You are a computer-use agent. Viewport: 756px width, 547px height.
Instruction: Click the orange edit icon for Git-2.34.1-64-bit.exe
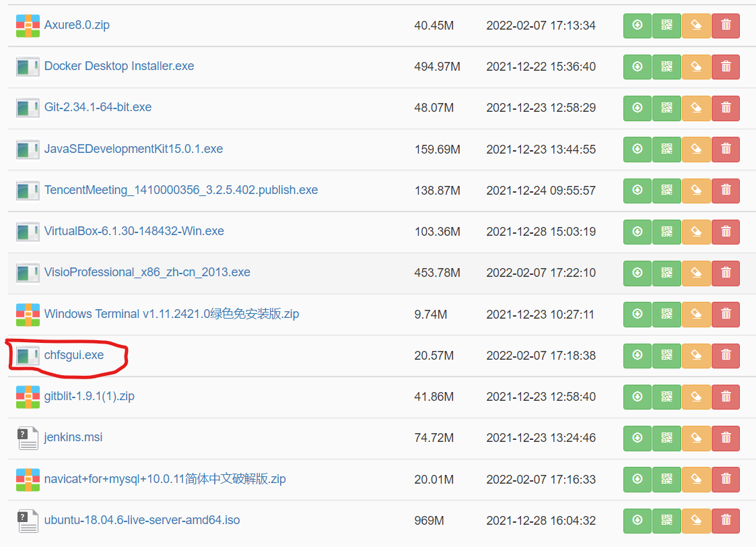pos(696,108)
